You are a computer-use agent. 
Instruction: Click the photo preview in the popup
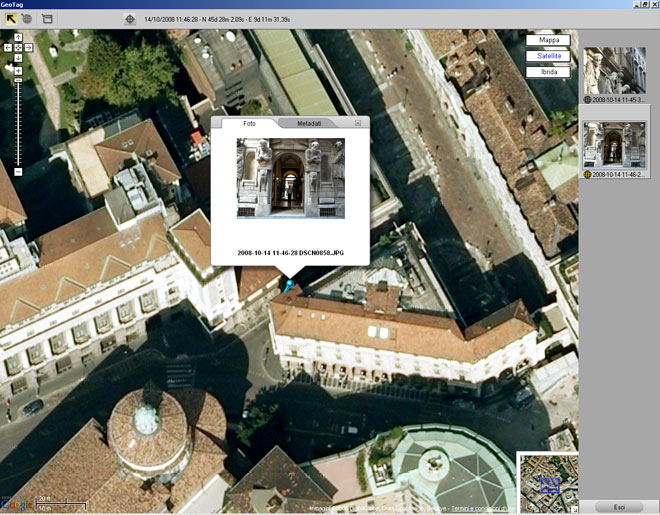(x=290, y=178)
